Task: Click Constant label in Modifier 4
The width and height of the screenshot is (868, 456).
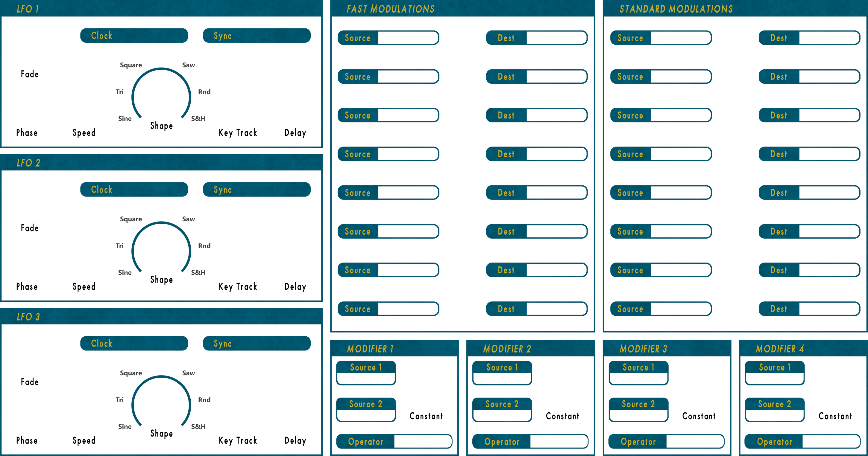Action: pos(835,416)
